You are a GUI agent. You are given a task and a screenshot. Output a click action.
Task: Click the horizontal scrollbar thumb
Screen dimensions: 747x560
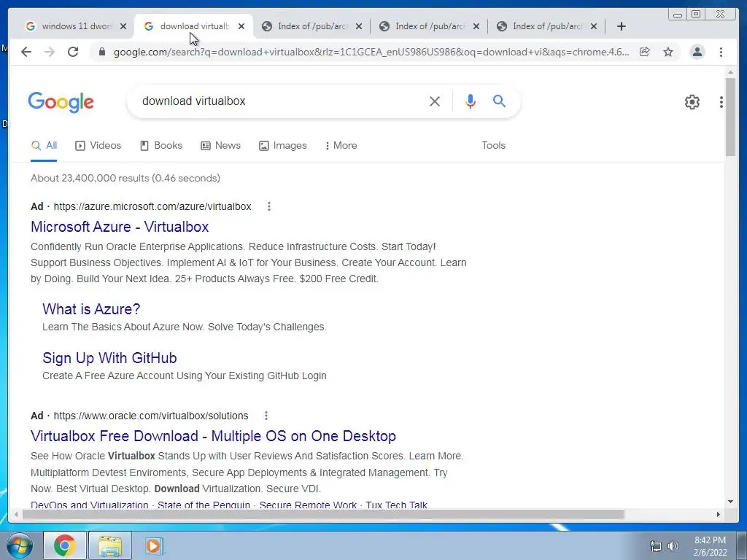tap(323, 514)
